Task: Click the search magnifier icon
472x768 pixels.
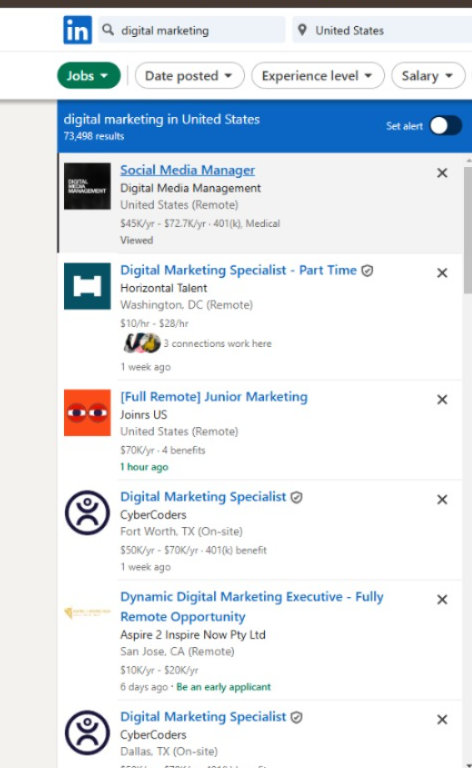Action: coord(108,30)
